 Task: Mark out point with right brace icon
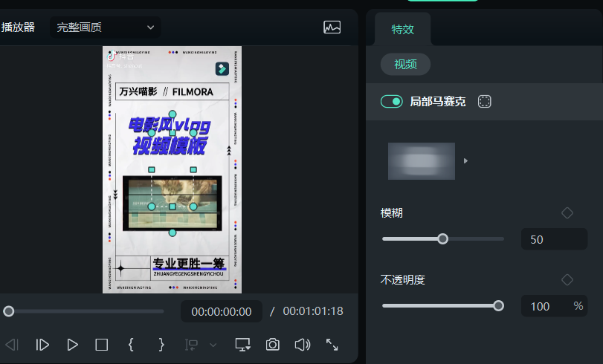tap(161, 345)
